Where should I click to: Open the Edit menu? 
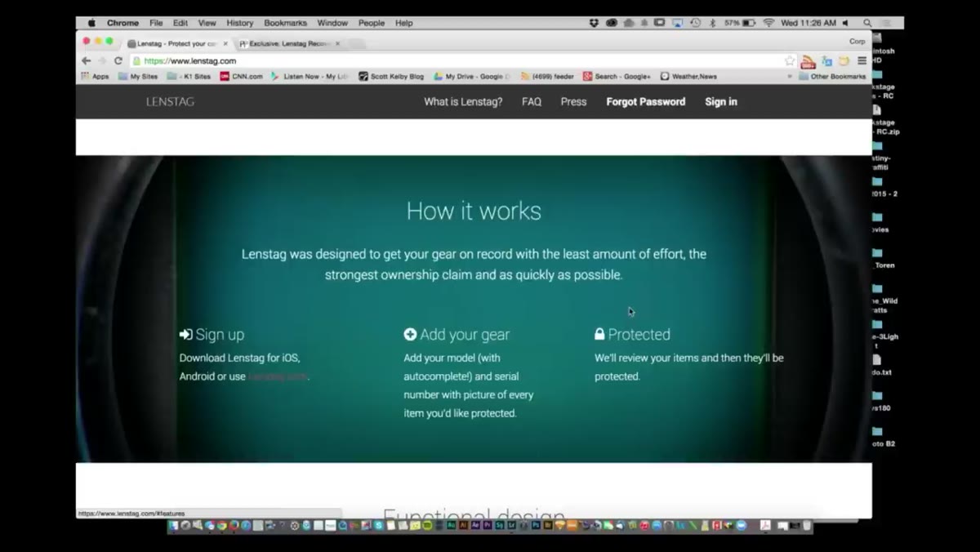click(180, 23)
